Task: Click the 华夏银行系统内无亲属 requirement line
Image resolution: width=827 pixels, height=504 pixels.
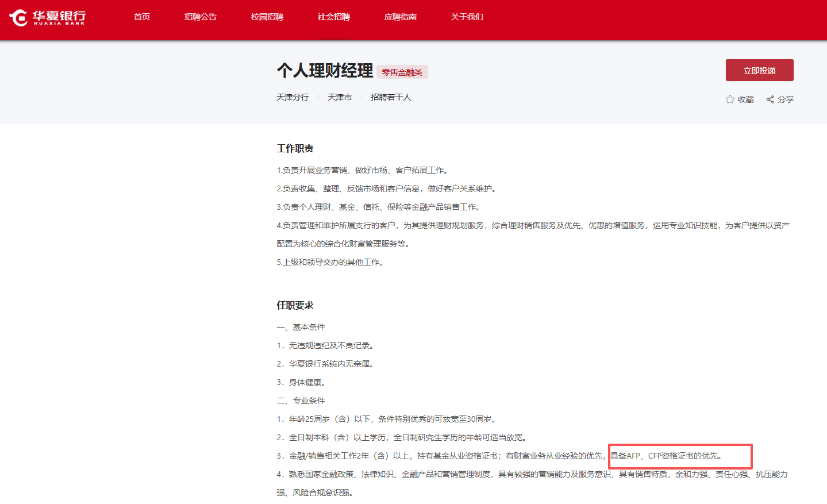Action: tap(330, 364)
